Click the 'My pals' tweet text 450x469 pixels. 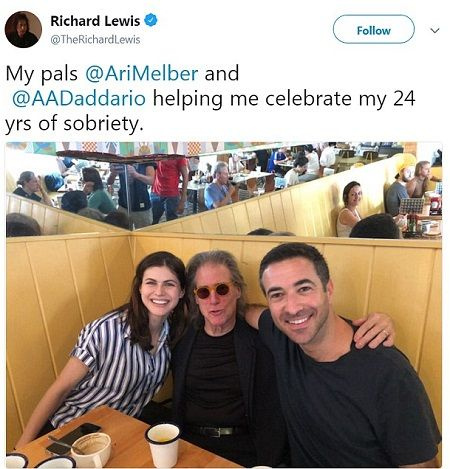click(x=41, y=73)
